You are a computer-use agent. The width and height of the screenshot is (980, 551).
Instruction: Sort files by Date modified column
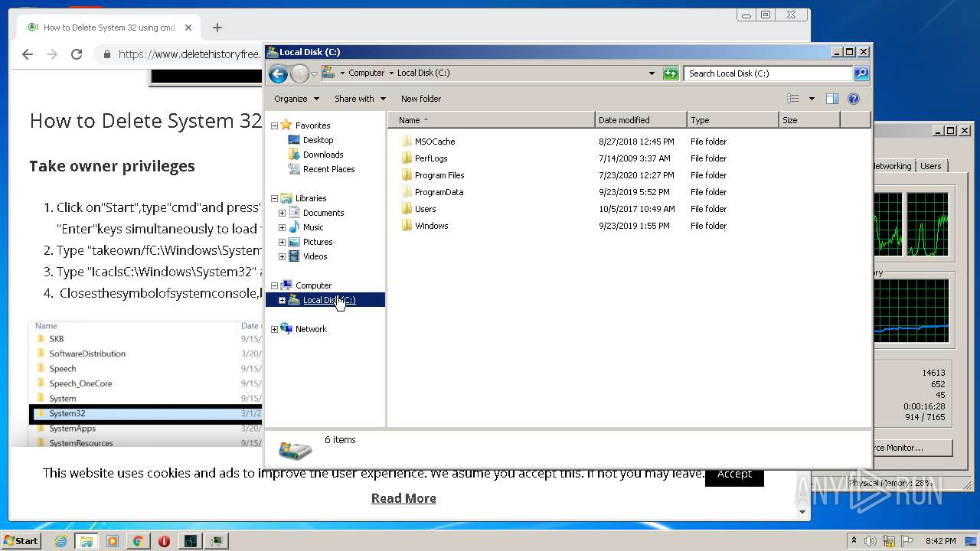pos(641,120)
